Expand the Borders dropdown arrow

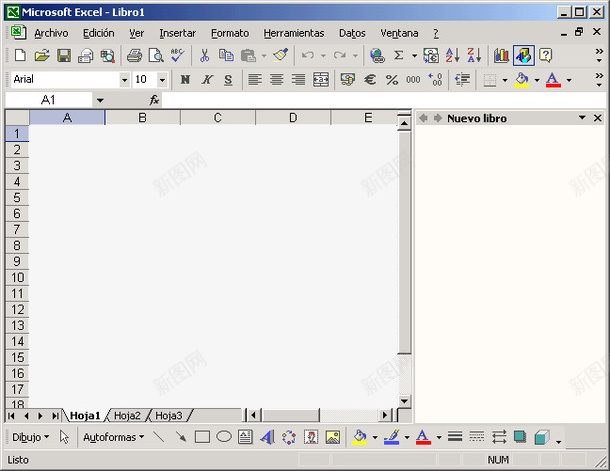coord(505,80)
